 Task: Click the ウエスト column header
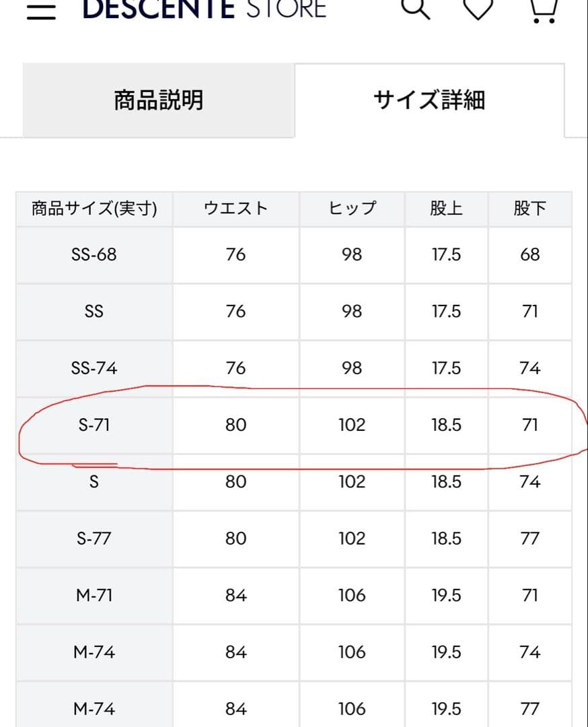pyautogui.click(x=236, y=209)
